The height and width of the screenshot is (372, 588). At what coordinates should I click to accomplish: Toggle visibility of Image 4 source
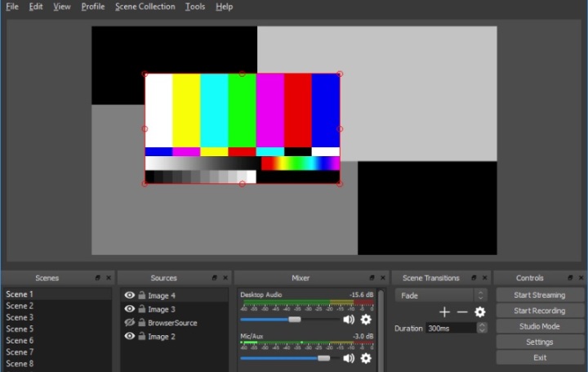[x=129, y=295]
